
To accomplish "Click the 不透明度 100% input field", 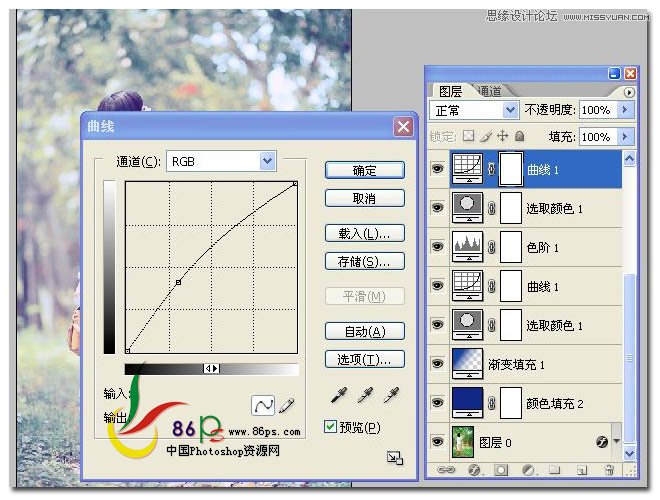I will pos(598,110).
